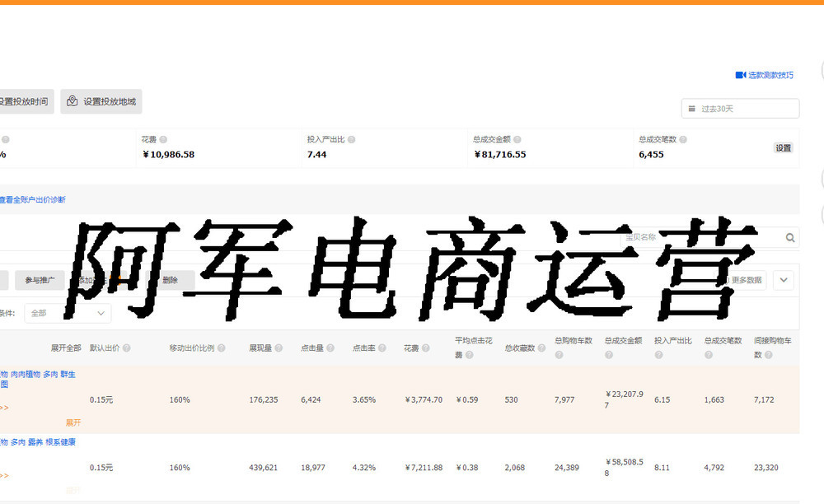824x504 pixels.
Task: Open the 条件 全部 dropdown
Action: (68, 314)
